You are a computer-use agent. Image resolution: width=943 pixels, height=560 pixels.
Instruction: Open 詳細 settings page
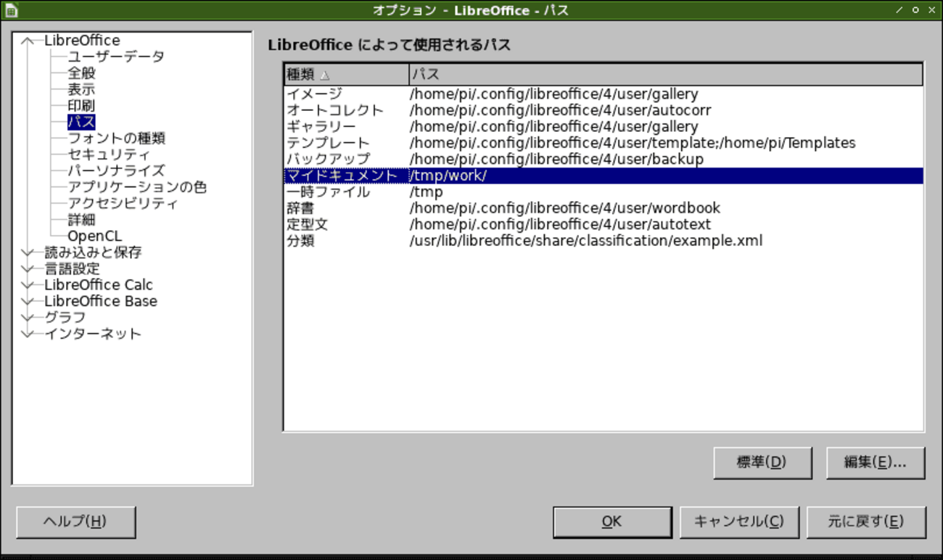(x=81, y=220)
